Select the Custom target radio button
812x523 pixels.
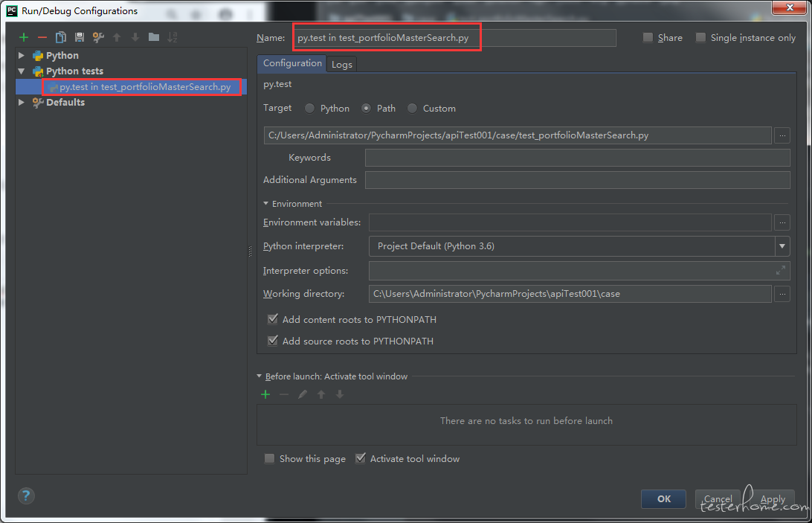pyautogui.click(x=412, y=109)
